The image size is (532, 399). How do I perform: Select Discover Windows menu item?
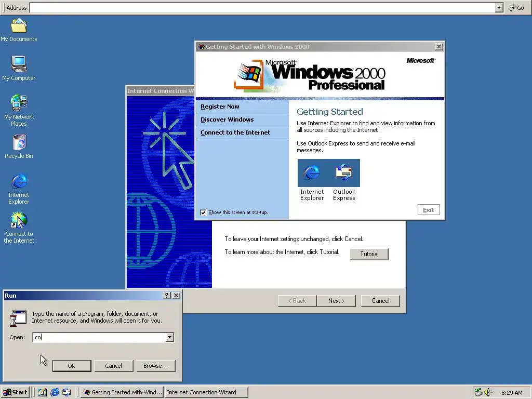pos(242,119)
